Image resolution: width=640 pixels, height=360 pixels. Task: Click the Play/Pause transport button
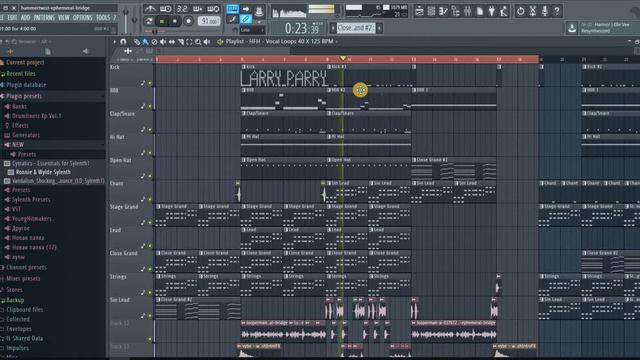tap(162, 21)
